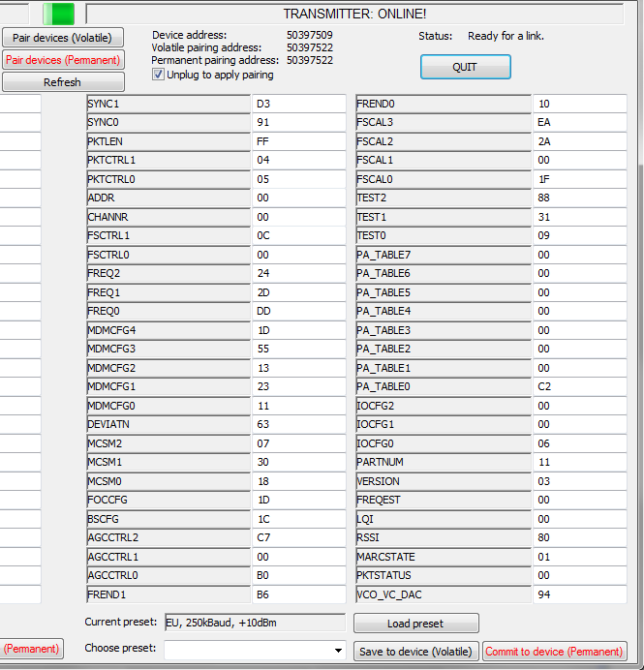This screenshot has width=644, height=670.
Task: Edit the FREQ0 value DD
Action: 298,312
